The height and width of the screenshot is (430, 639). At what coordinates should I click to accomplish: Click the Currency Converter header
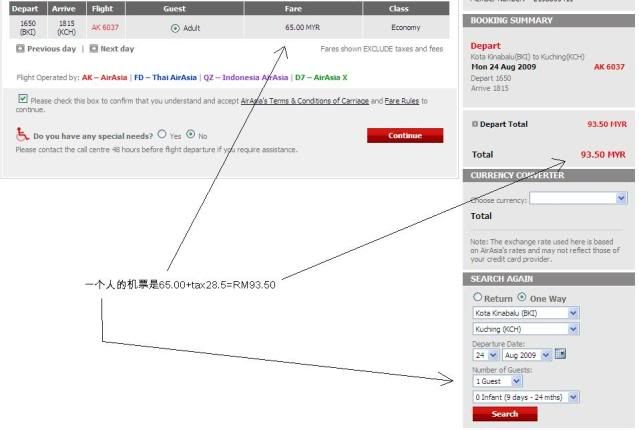coord(549,175)
